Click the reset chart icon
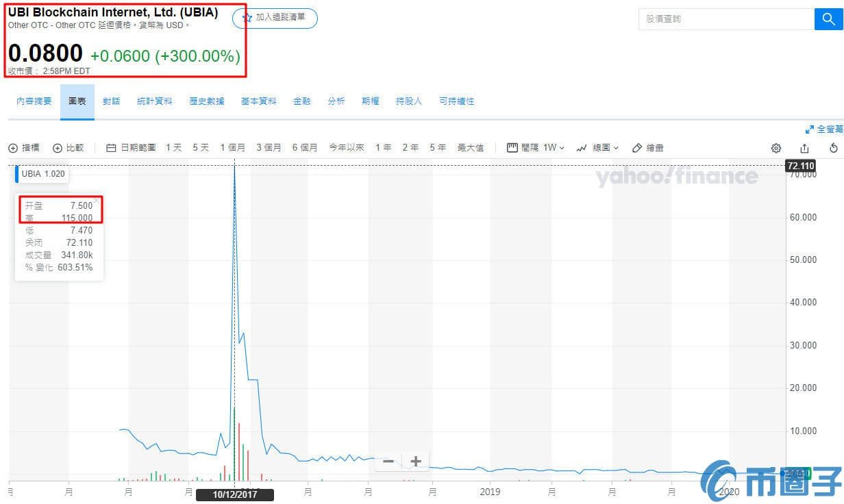The image size is (844, 504). coord(833,147)
